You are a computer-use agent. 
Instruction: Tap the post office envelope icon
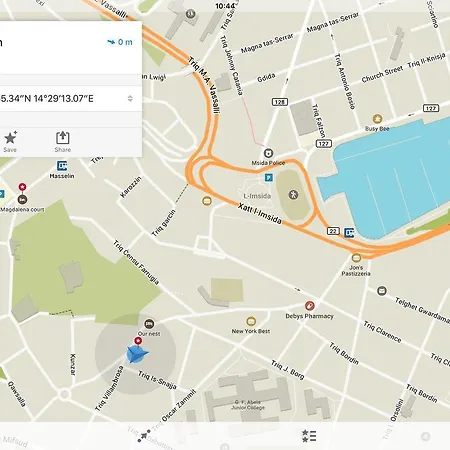click(382, 291)
